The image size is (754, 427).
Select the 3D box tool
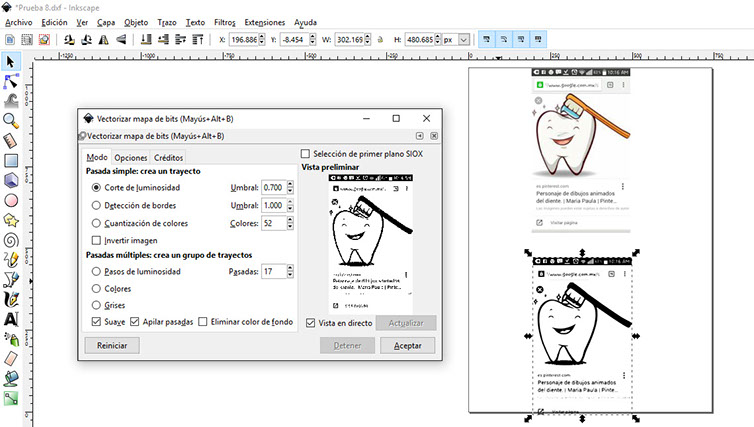point(11,180)
